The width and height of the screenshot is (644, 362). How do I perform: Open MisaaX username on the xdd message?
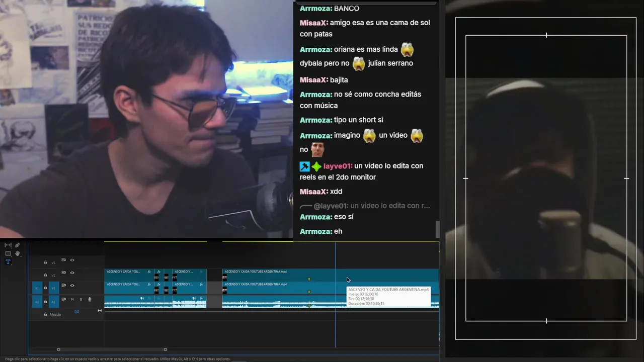[x=314, y=192]
